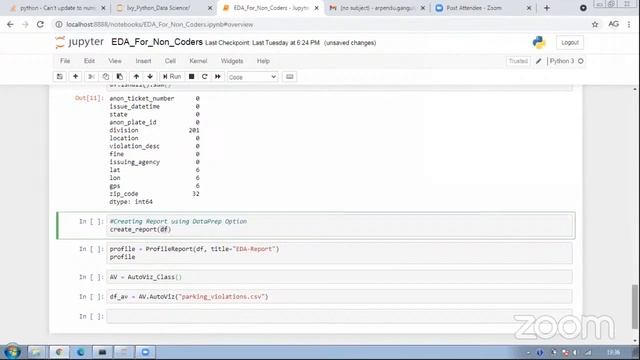
Task: Open the Windows Start button
Action: 12,351
